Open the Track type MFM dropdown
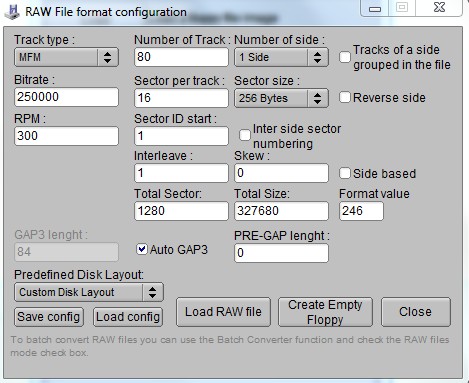The width and height of the screenshot is (469, 383). pos(66,57)
